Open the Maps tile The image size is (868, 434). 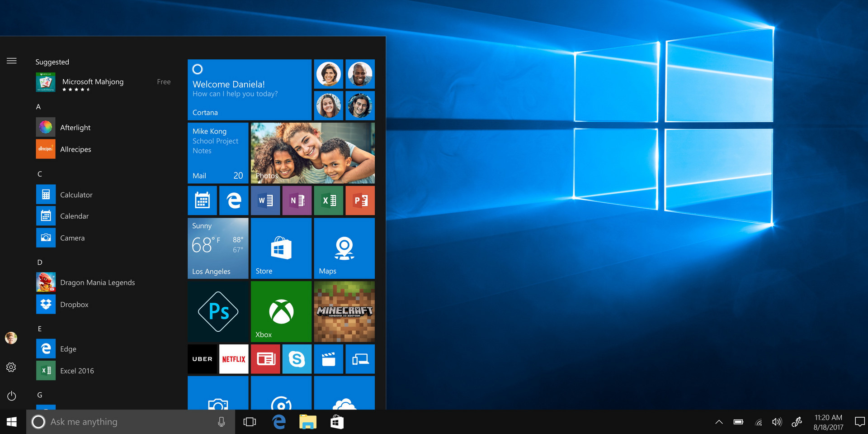coord(344,248)
